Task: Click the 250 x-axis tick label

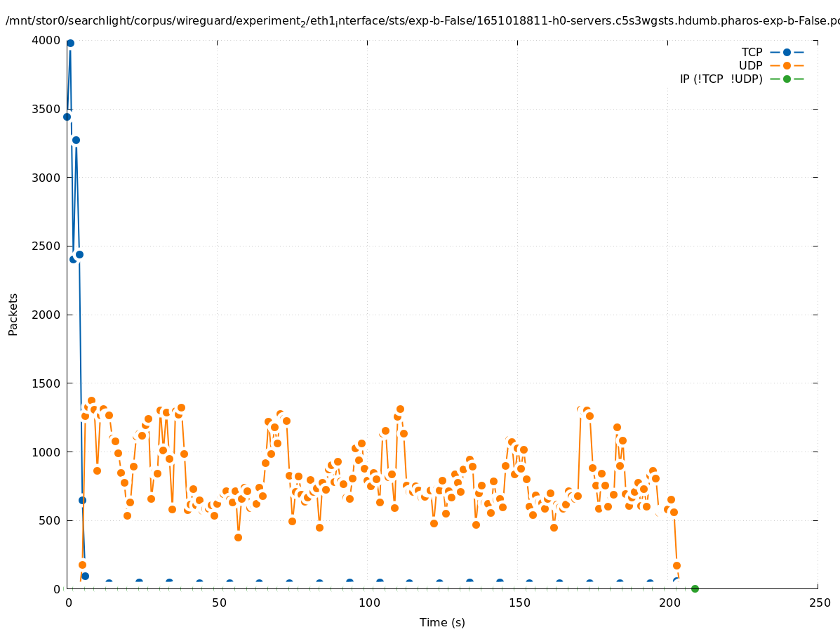Action: pyautogui.click(x=819, y=603)
